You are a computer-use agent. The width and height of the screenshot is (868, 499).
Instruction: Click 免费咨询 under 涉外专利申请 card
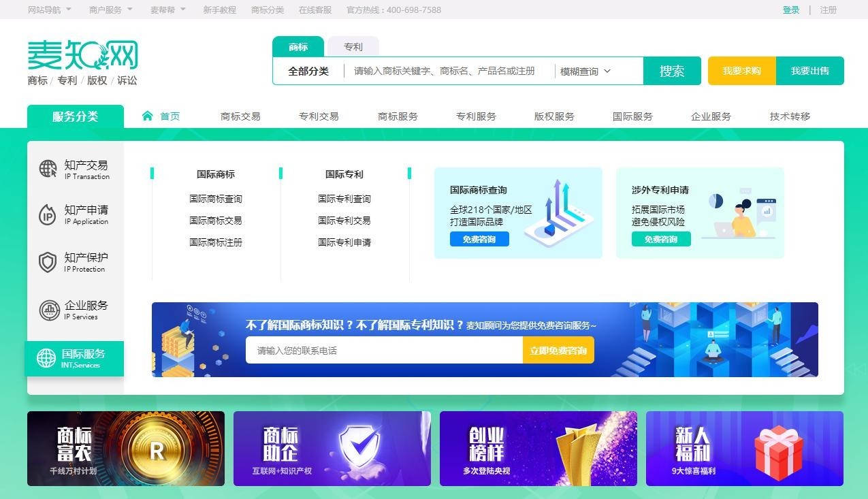[660, 239]
